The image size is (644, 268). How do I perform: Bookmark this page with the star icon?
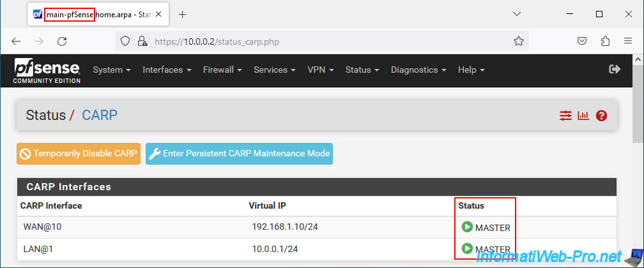point(519,41)
